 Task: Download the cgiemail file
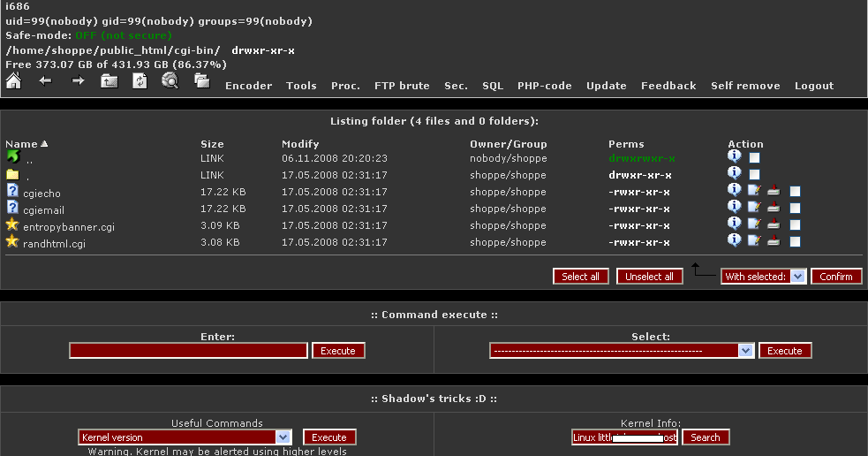point(774,207)
